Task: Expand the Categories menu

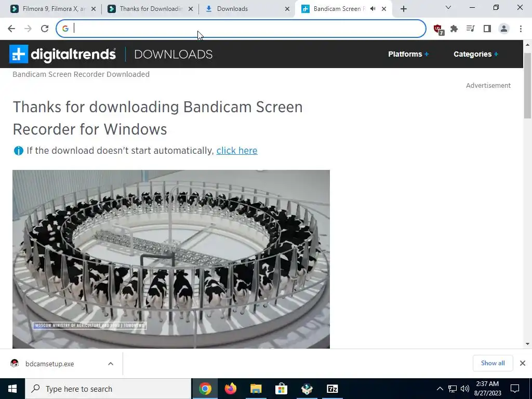Action: 476,54
